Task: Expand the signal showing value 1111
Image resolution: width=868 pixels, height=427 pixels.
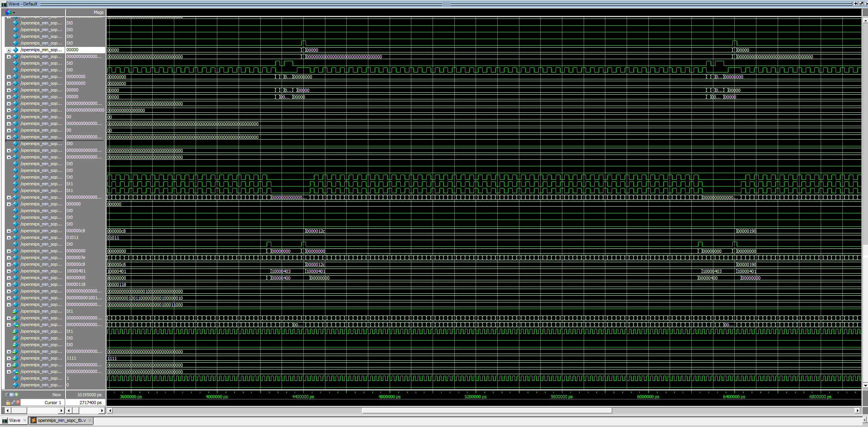Action: pos(9,358)
